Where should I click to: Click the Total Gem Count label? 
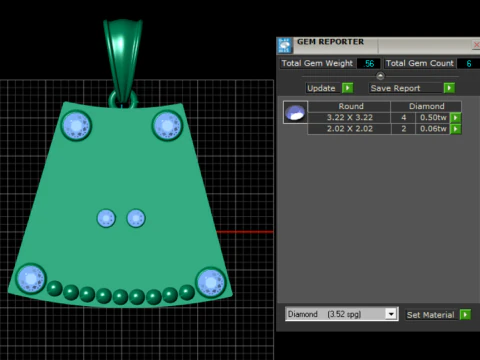[x=420, y=63]
